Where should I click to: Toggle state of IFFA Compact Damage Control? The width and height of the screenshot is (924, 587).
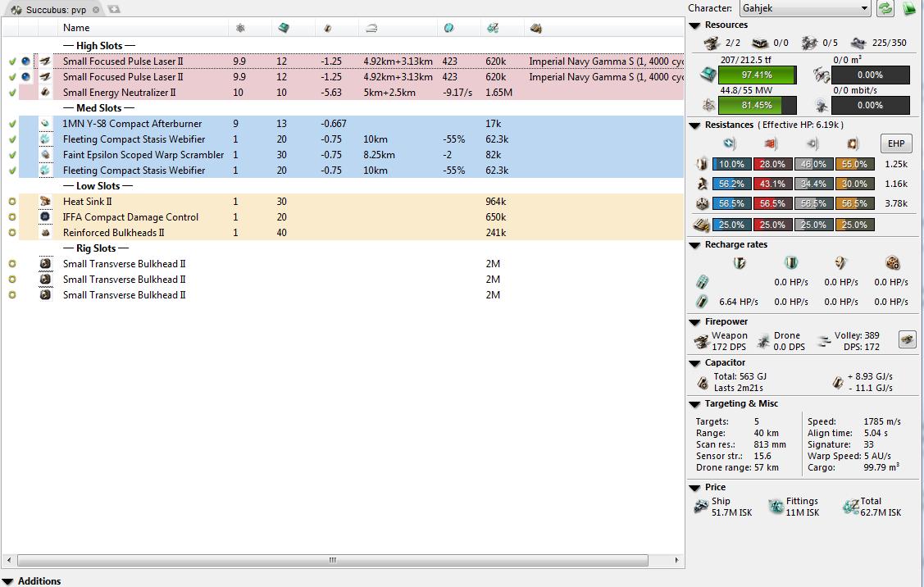pyautogui.click(x=11, y=217)
